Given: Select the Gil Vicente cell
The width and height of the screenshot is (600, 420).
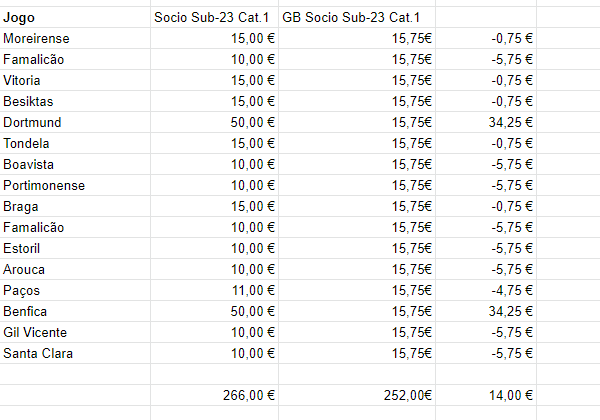Looking at the screenshot, I should pyautogui.click(x=75, y=332).
